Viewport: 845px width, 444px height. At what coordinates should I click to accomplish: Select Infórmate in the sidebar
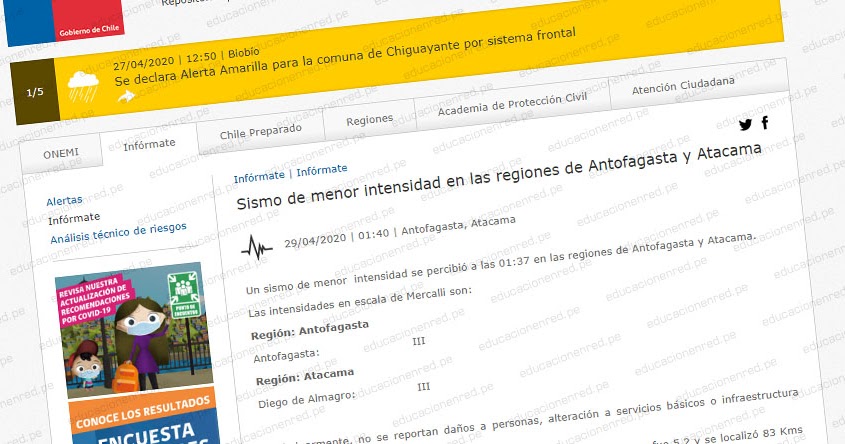point(74,218)
